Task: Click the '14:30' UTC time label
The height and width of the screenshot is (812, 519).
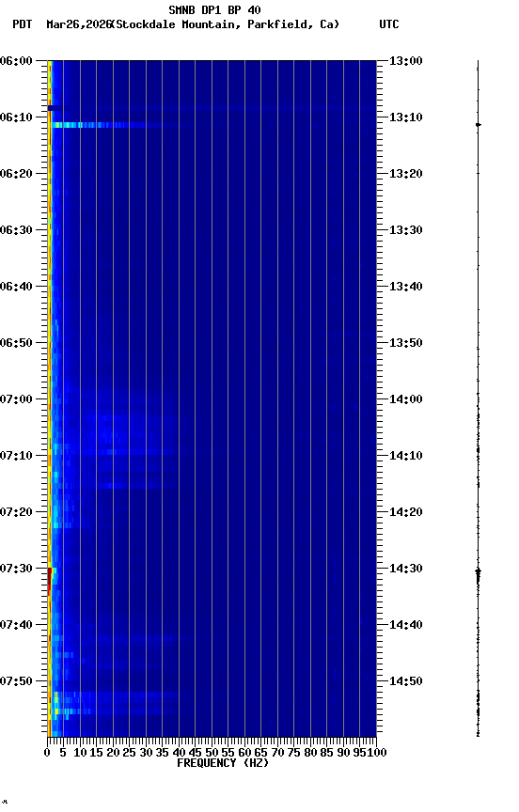Action: tap(406, 569)
